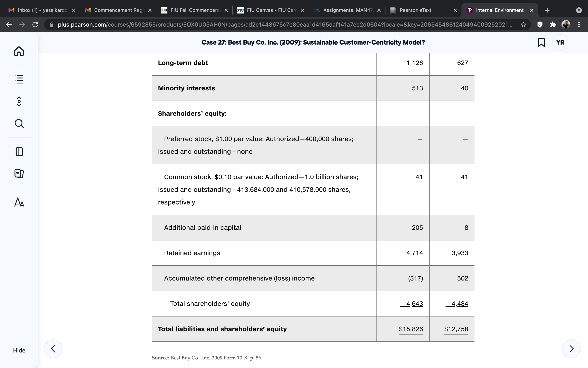Go to the previous page arrow
Image resolution: width=588 pixels, height=368 pixels.
(x=53, y=349)
